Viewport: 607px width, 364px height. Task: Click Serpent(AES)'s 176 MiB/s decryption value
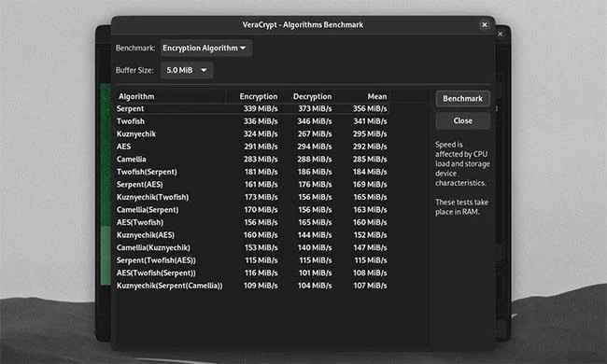coord(315,185)
